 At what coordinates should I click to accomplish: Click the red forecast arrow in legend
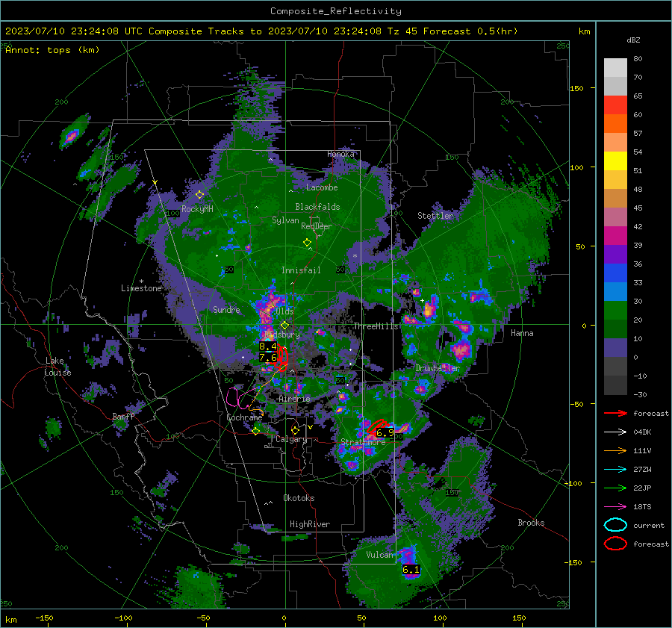click(x=615, y=413)
